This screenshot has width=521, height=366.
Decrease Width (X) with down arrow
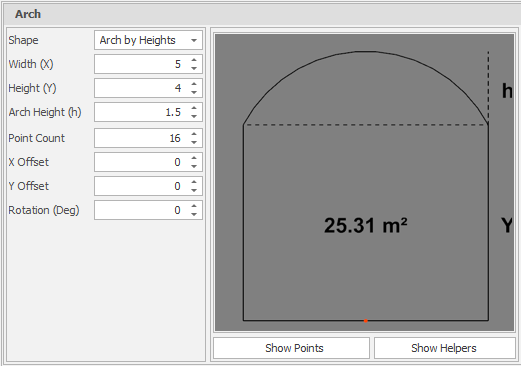coord(194,68)
